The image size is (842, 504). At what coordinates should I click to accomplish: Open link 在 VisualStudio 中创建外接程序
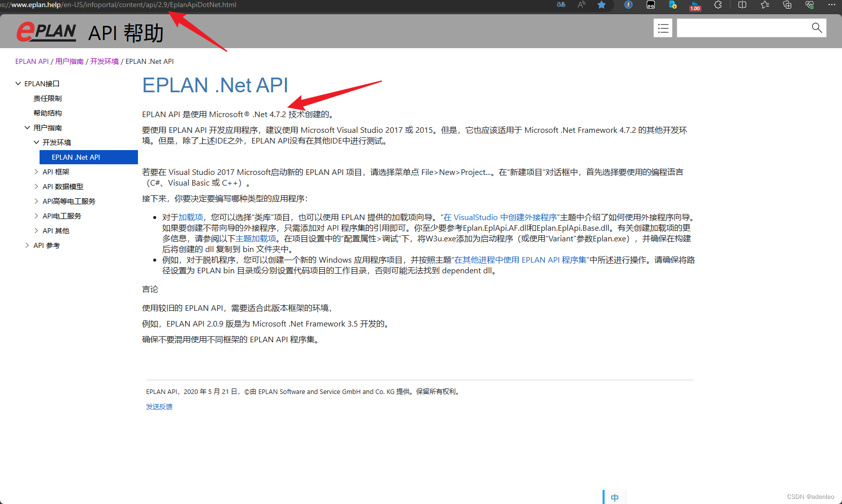tap(501, 218)
